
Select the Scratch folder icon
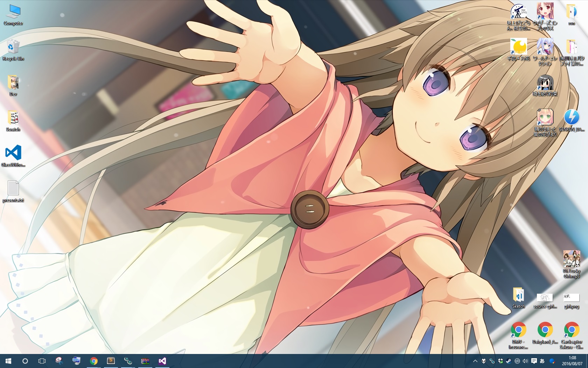tap(13, 121)
